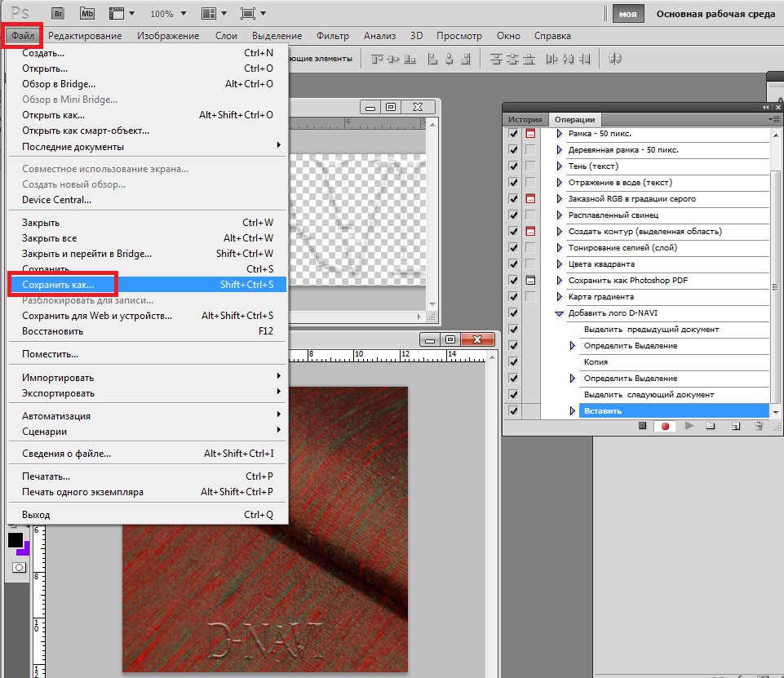This screenshot has width=784, height=678.
Task: Toggle dialog for 'Сохранить как Photoshop PDF'
Action: 530,280
